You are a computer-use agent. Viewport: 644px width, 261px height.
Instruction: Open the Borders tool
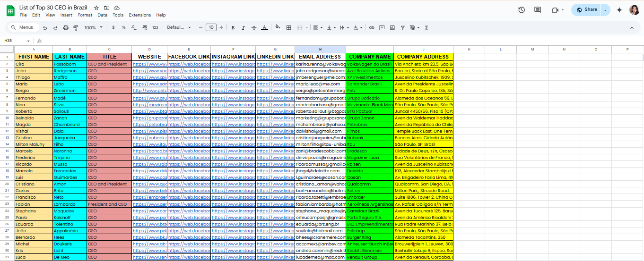tap(289, 28)
